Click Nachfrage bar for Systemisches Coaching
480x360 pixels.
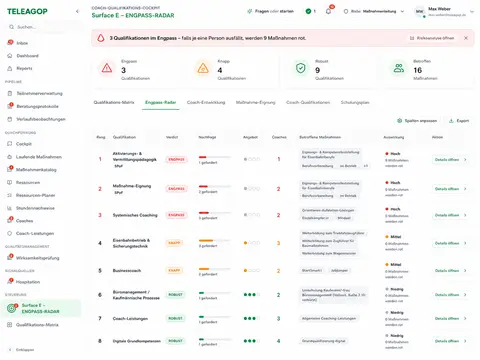[x=215, y=213]
